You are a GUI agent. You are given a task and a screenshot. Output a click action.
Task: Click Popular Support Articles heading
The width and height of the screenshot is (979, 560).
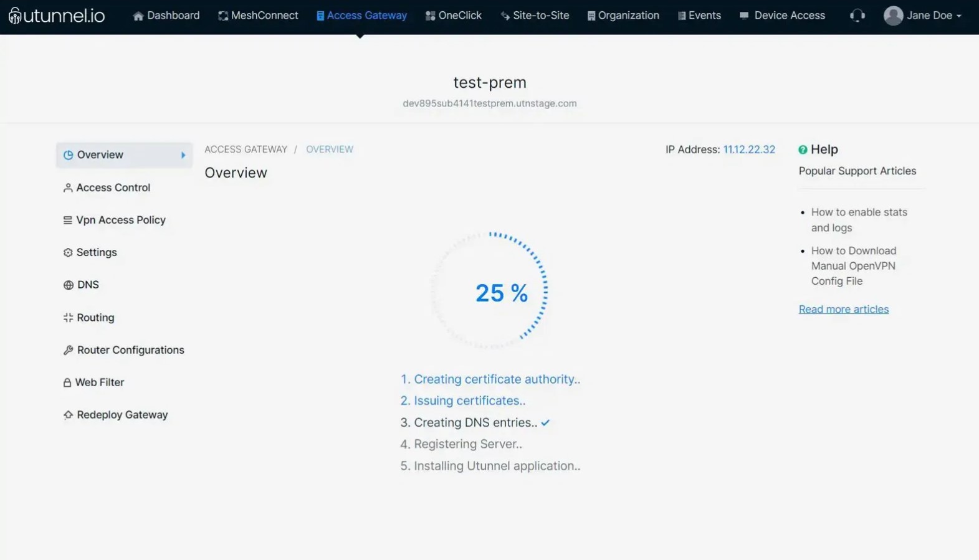[857, 171]
